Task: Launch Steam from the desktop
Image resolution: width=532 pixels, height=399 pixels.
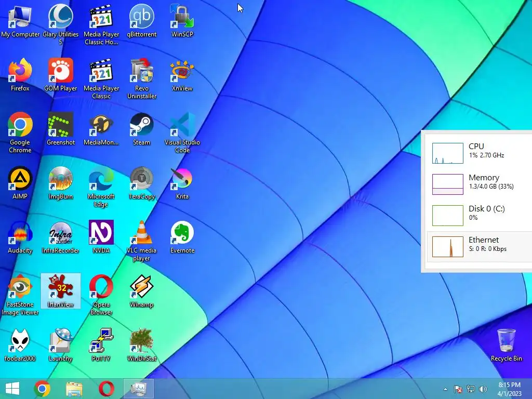Action: [142, 129]
